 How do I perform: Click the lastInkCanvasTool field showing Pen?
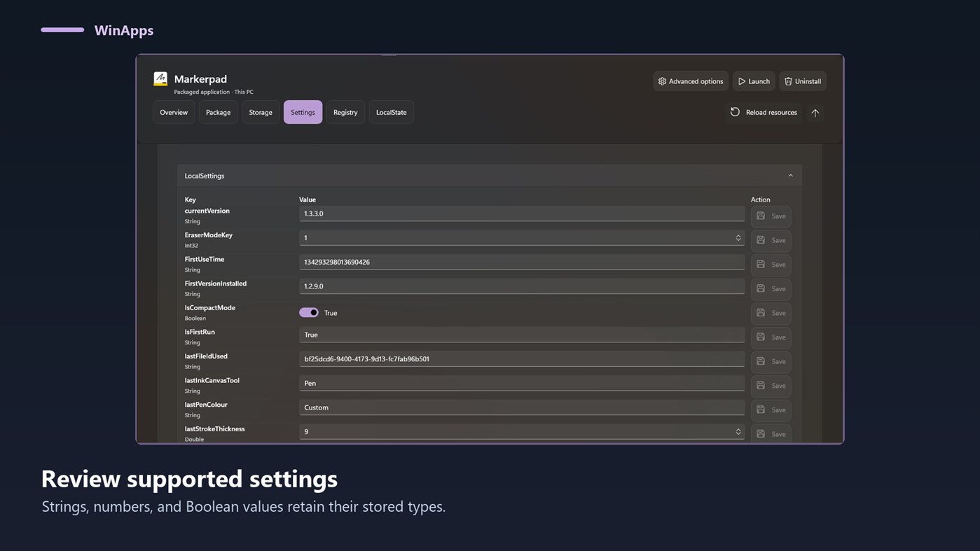522,383
